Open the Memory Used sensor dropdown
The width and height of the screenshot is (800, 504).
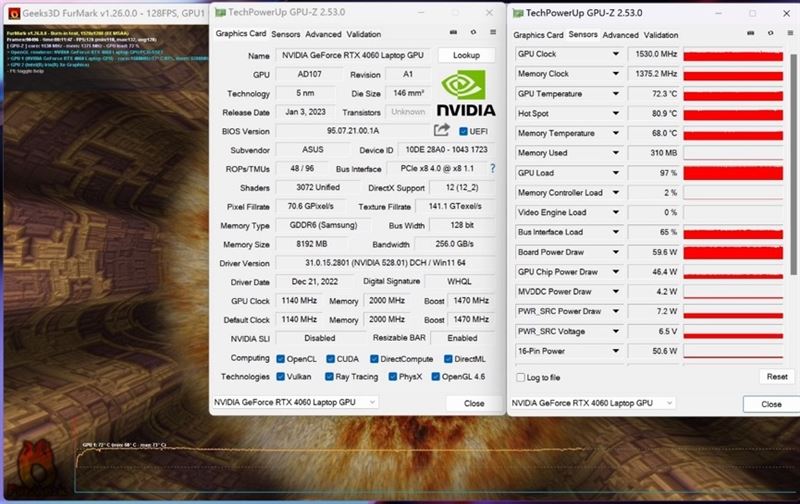(x=616, y=153)
